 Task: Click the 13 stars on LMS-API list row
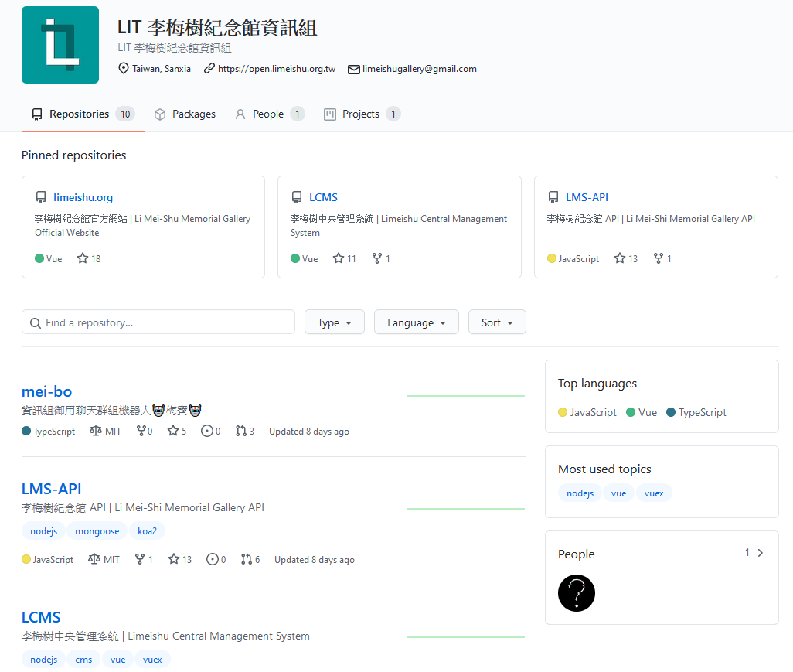[179, 559]
